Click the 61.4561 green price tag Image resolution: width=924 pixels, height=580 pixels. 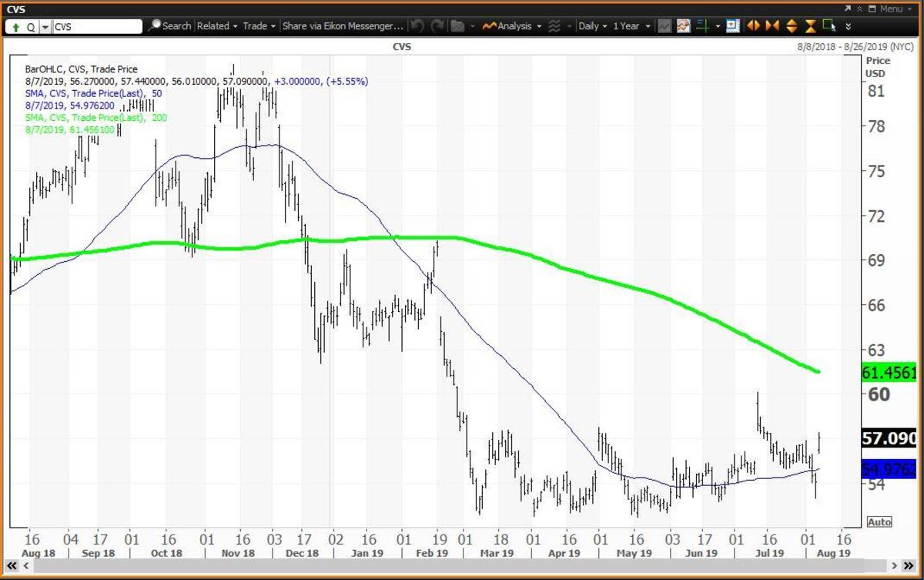pos(889,374)
